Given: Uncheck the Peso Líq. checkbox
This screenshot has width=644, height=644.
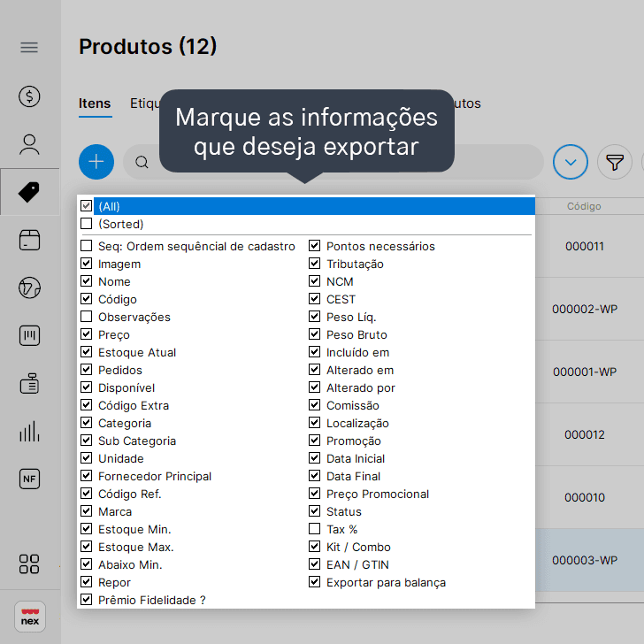Looking at the screenshot, I should [315, 317].
